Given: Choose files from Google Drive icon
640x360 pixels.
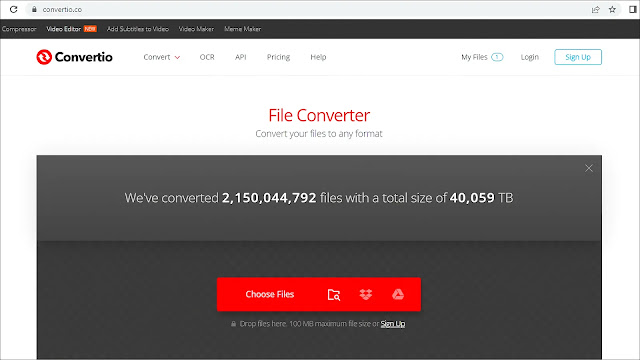Looking at the screenshot, I should click(398, 294).
